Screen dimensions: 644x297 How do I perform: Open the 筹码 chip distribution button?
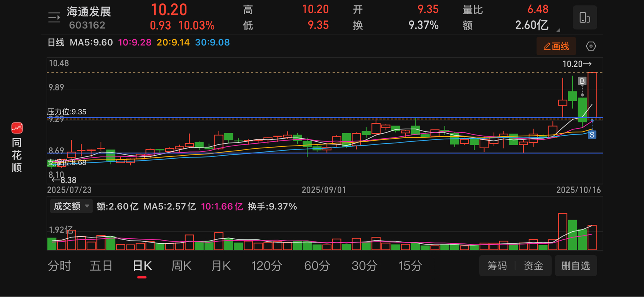click(x=497, y=266)
